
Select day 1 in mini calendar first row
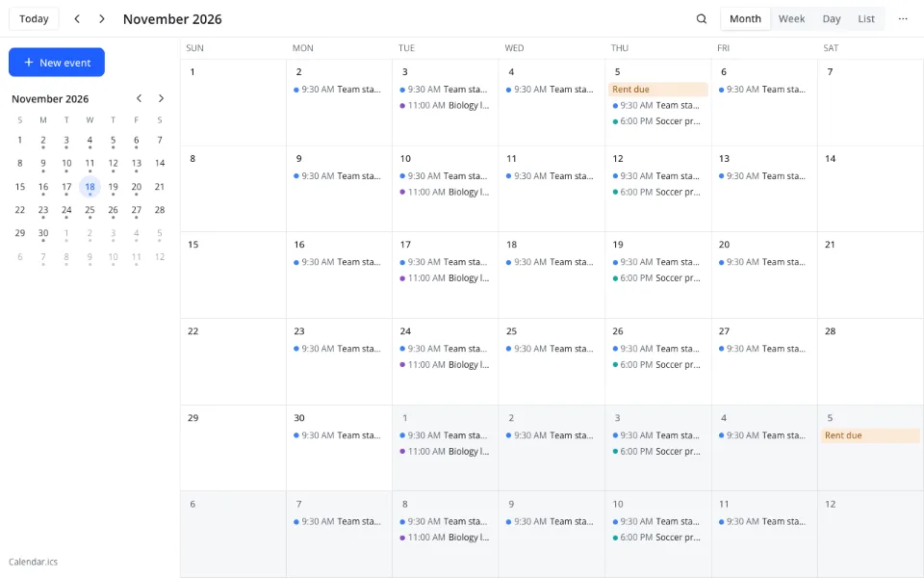click(20, 141)
